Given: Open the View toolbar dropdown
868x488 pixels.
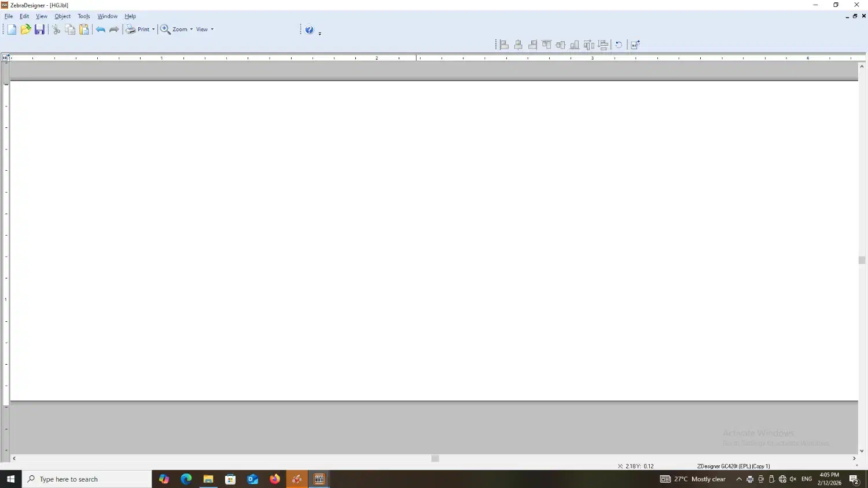Looking at the screenshot, I should pos(205,30).
